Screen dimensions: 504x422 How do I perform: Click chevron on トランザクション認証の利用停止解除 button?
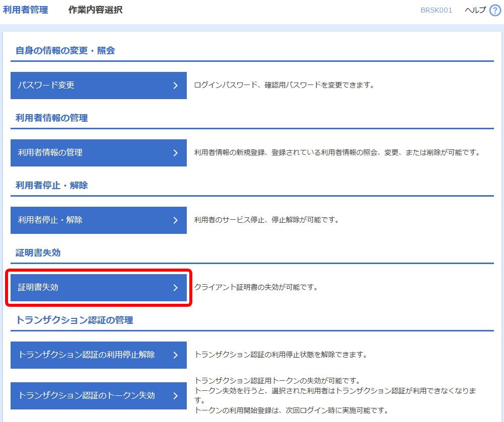point(175,355)
